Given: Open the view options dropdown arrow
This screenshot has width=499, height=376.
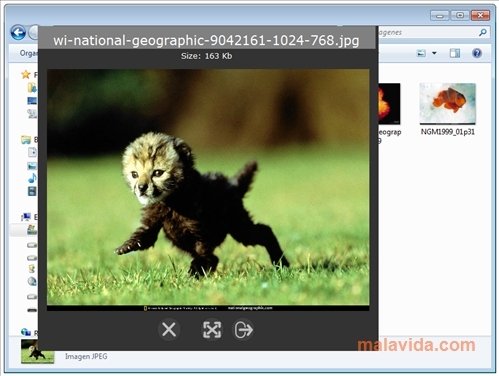Looking at the screenshot, I should pyautogui.click(x=434, y=53).
